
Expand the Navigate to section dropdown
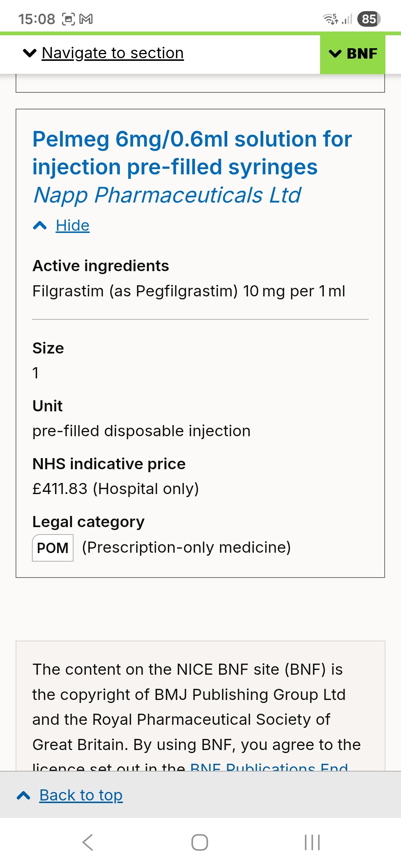tap(112, 53)
